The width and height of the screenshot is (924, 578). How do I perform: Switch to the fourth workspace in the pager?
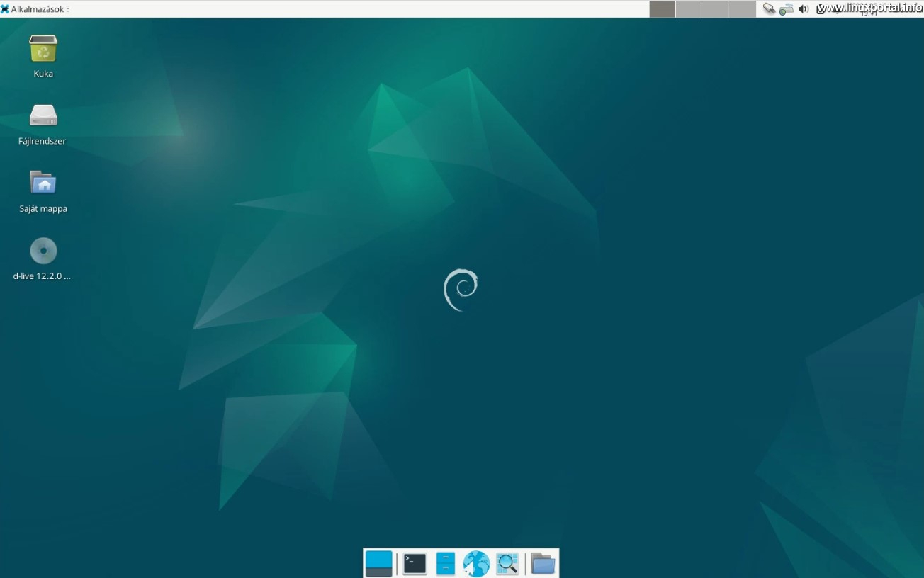pyautogui.click(x=742, y=9)
